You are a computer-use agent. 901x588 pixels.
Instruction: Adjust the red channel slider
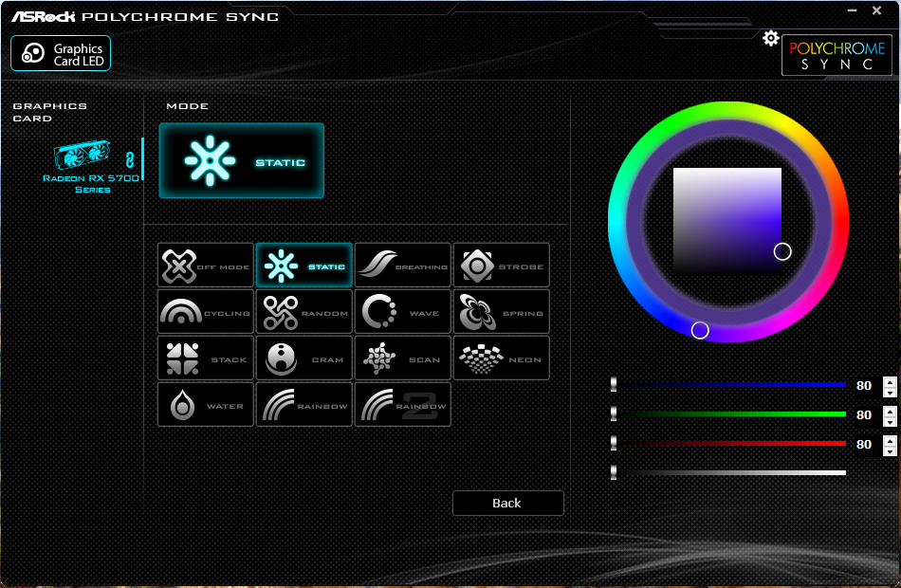click(728, 443)
